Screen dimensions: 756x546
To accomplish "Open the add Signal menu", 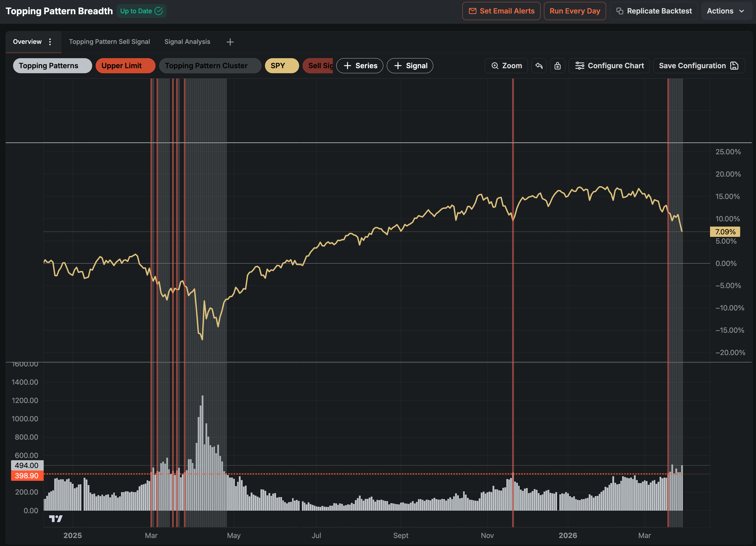I will 410,66.
